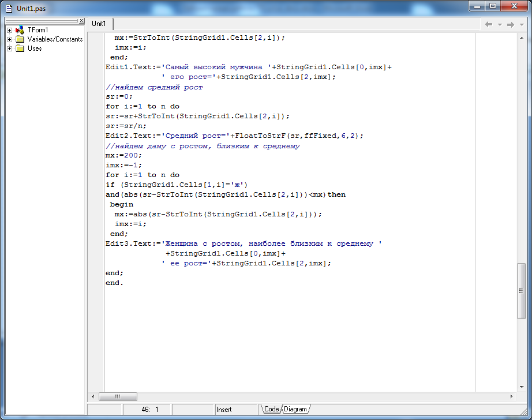Click the vertical scrollbar up arrow
Screen dimensions: 532x420
click(x=522, y=38)
